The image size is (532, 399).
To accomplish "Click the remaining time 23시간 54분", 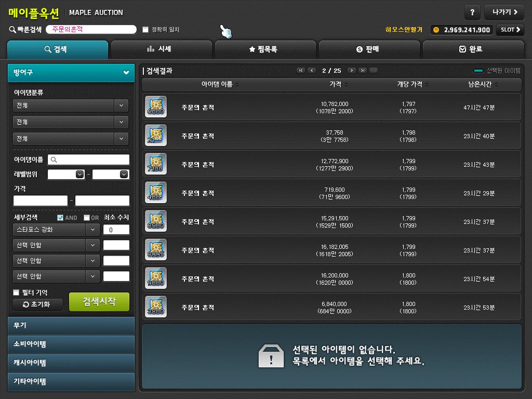I will [479, 279].
